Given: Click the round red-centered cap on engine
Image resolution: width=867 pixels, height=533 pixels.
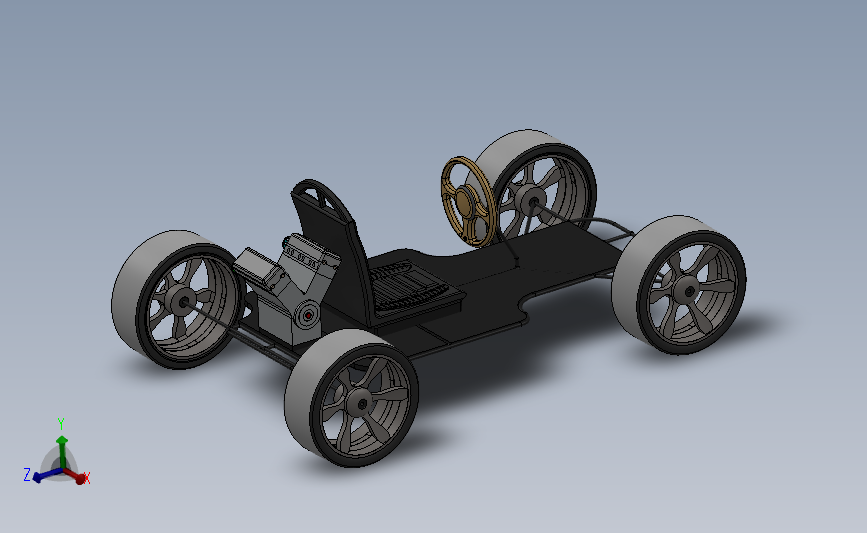Looking at the screenshot, I should tap(308, 316).
